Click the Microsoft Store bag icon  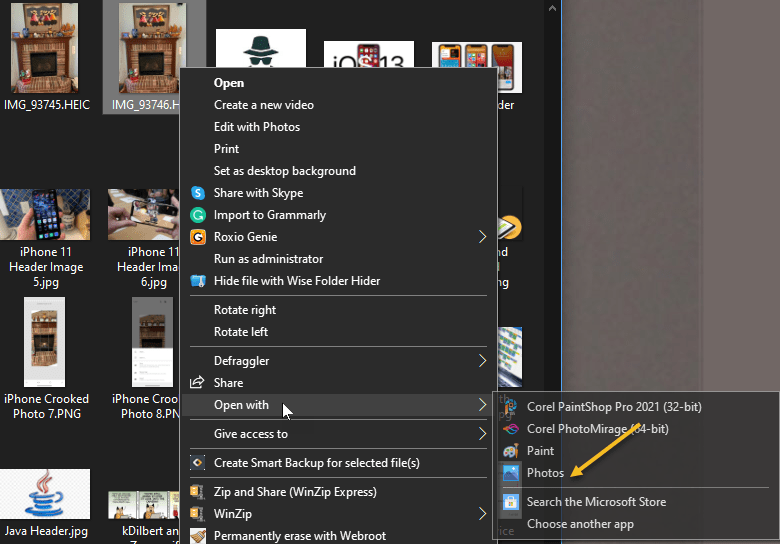tap(511, 502)
